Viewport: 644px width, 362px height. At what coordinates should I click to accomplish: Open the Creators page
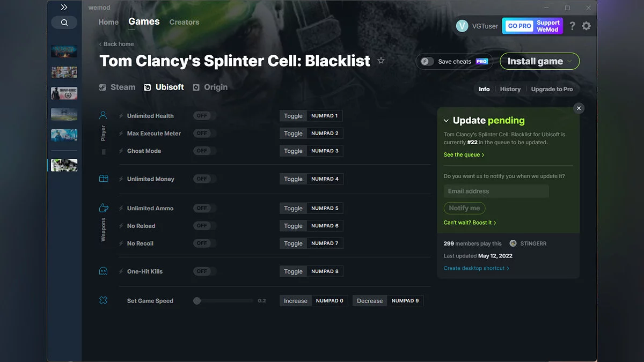tap(184, 22)
